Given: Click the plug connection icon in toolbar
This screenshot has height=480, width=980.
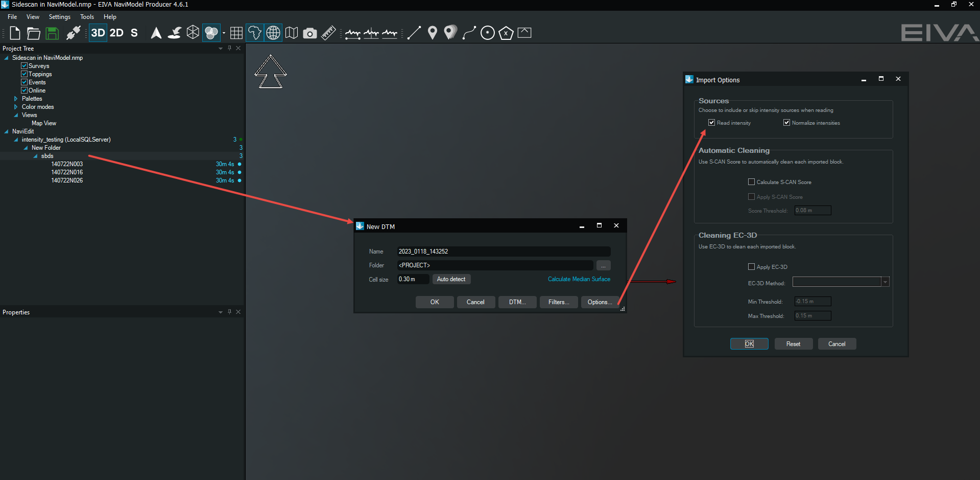Looking at the screenshot, I should (73, 33).
